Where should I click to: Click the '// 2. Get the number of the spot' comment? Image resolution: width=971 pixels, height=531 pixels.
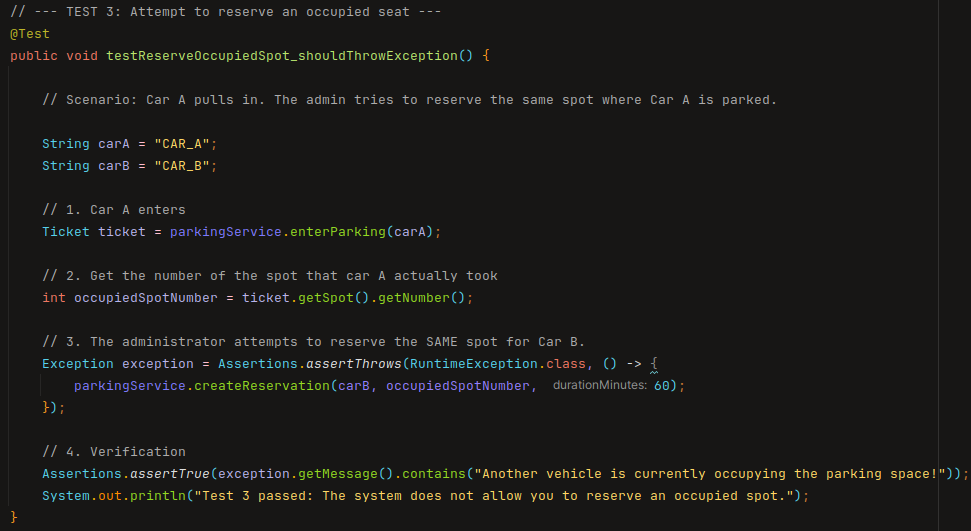coord(270,276)
